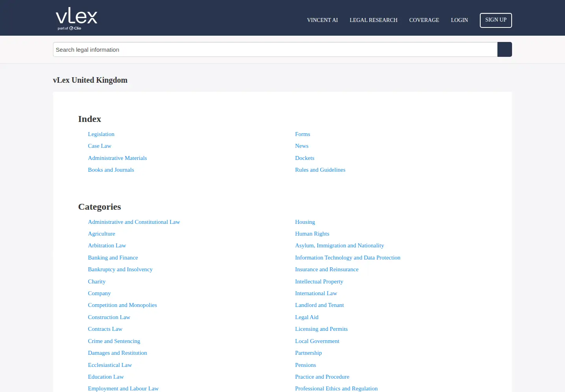
Task: Browse Ecclesiastical Law
Action: [110, 365]
